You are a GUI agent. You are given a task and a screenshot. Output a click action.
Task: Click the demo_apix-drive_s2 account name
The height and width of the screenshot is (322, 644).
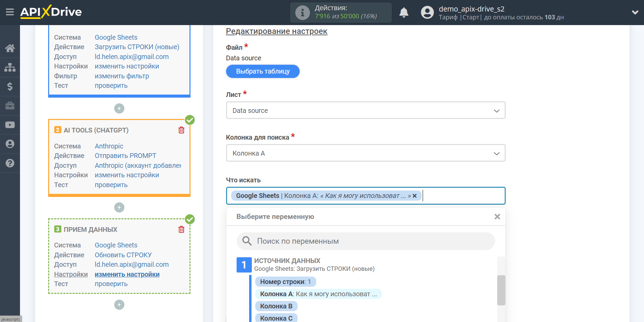[471, 9]
